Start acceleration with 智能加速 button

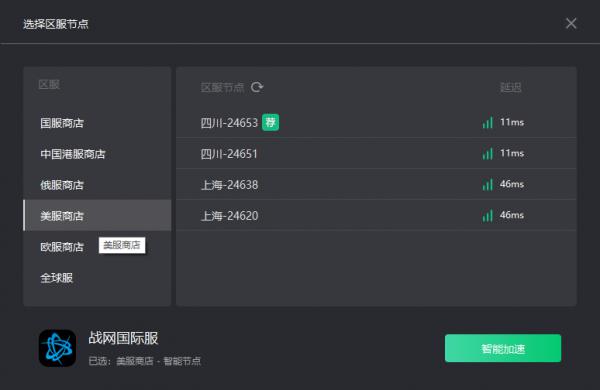point(503,348)
